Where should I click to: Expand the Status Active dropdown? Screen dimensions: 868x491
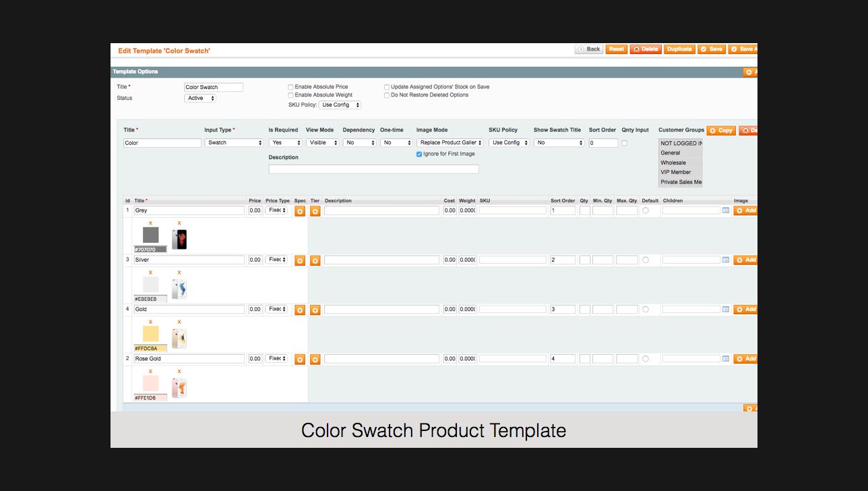click(200, 98)
